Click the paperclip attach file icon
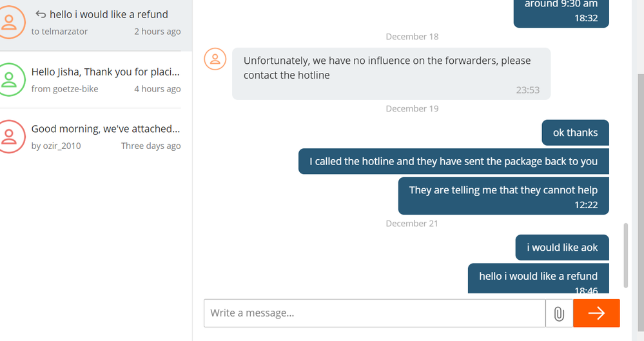The image size is (644, 341). [x=559, y=313]
